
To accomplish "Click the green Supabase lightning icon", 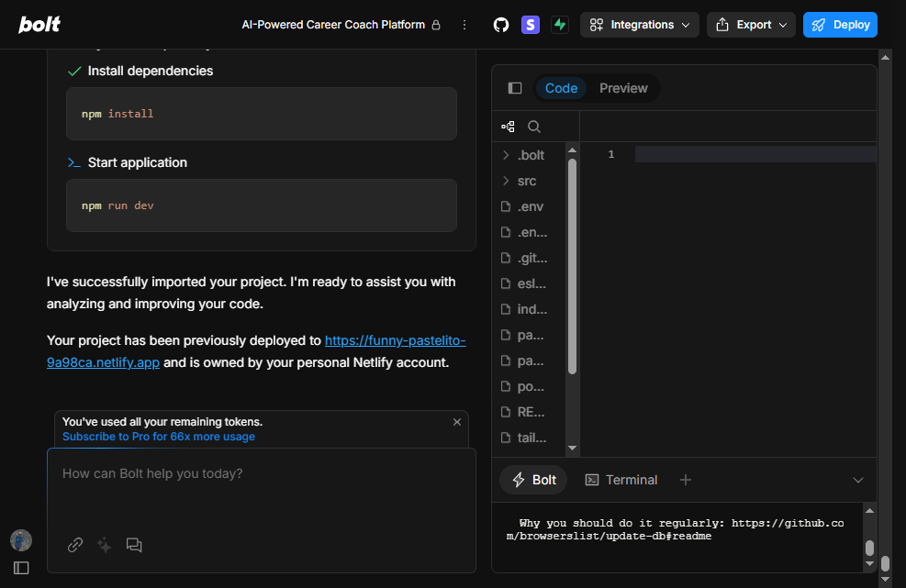I will click(x=559, y=25).
